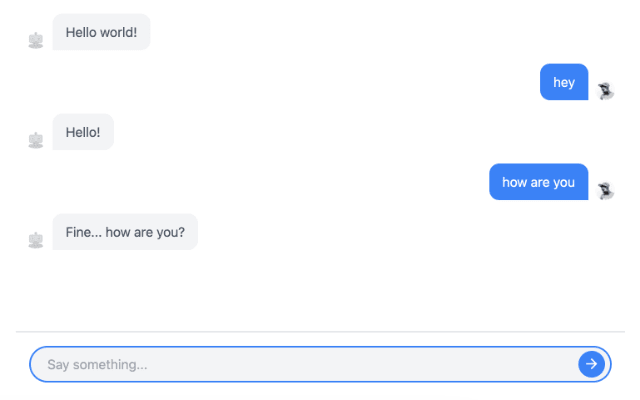Viewport: 640px width, 400px height.
Task: Click the blue send arrow button
Action: 591,364
